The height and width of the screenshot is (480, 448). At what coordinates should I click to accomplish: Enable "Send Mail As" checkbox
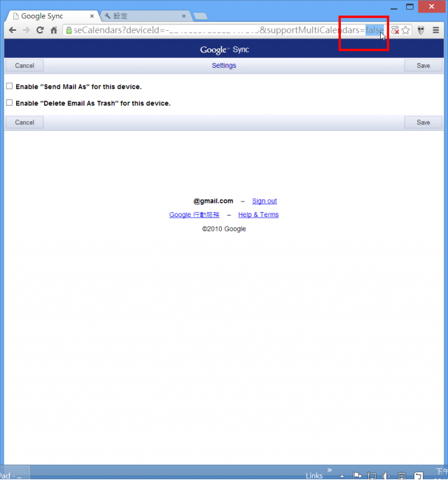pyautogui.click(x=10, y=86)
